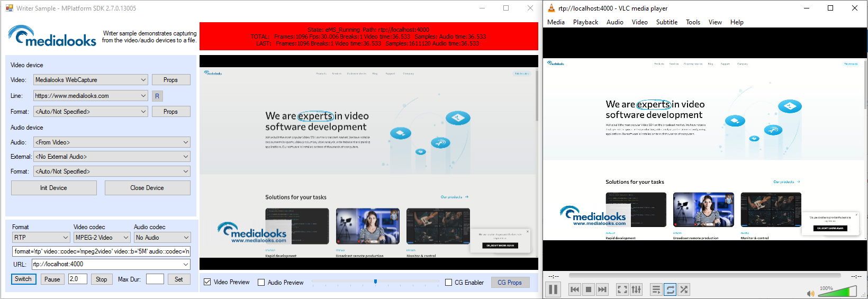This screenshot has width=868, height=299.
Task: Click the R refresh button beside Line
Action: [x=157, y=96]
